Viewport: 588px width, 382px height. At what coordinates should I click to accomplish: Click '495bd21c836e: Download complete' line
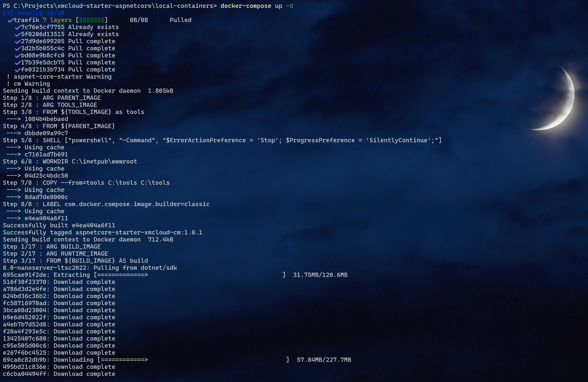(59, 367)
